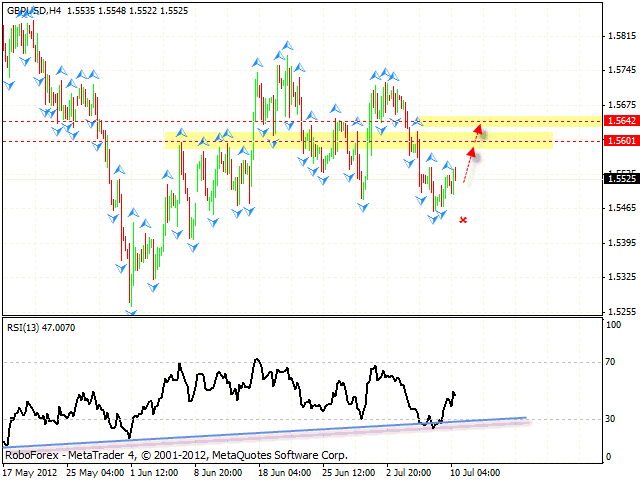The image size is (640, 480).
Task: Click the 1.5815 price axis value
Action: pos(621,36)
